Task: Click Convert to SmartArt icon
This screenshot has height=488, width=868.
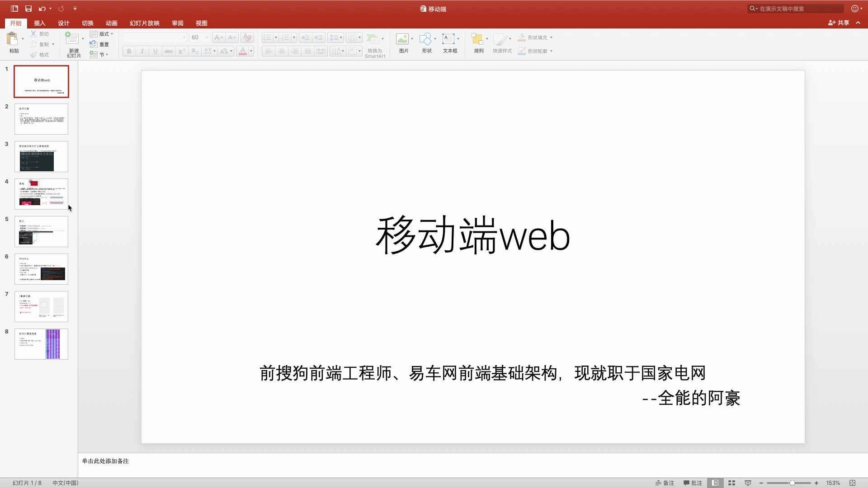Action: 373,39
